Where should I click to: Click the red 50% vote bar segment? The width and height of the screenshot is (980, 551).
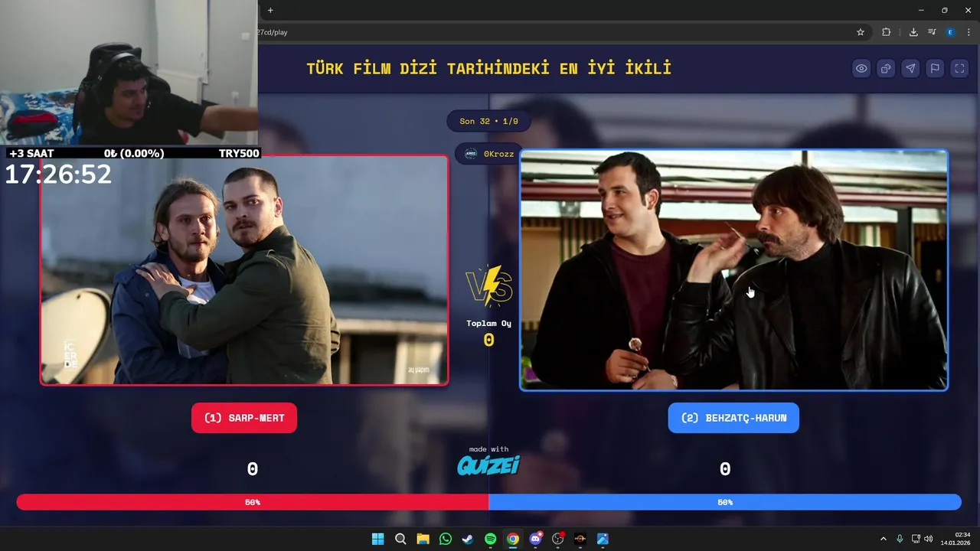(x=253, y=502)
